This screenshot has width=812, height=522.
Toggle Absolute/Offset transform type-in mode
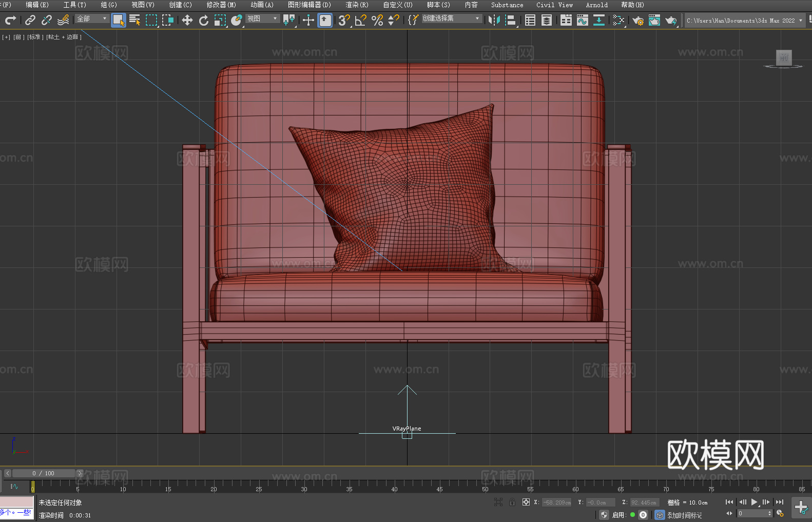tap(526, 502)
